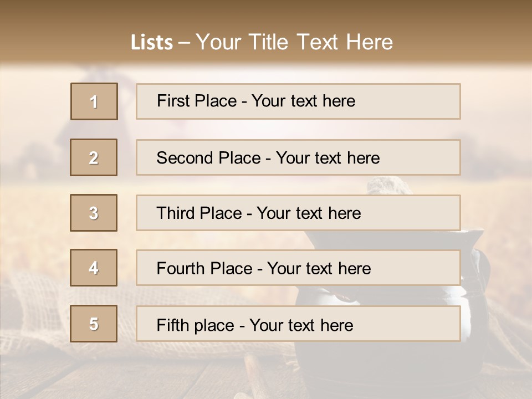This screenshot has width=532, height=399.
Task: Select the Fourth Place text box
Action: pyautogui.click(x=298, y=268)
